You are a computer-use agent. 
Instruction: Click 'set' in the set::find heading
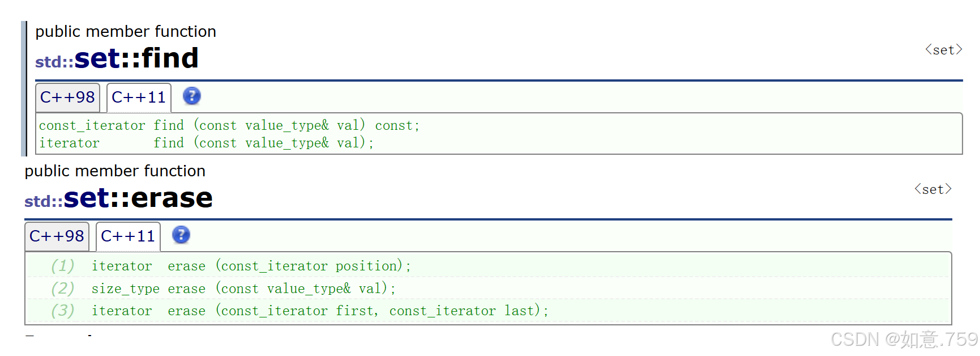(x=97, y=58)
